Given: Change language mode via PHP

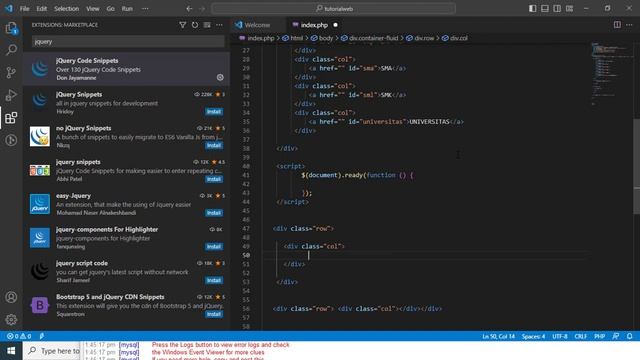Looking at the screenshot, I should coord(599,336).
